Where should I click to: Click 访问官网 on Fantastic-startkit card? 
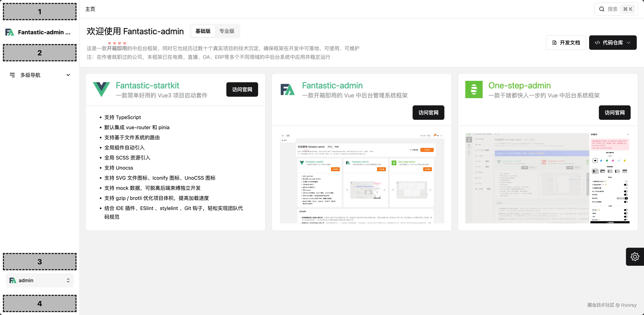[x=242, y=89]
